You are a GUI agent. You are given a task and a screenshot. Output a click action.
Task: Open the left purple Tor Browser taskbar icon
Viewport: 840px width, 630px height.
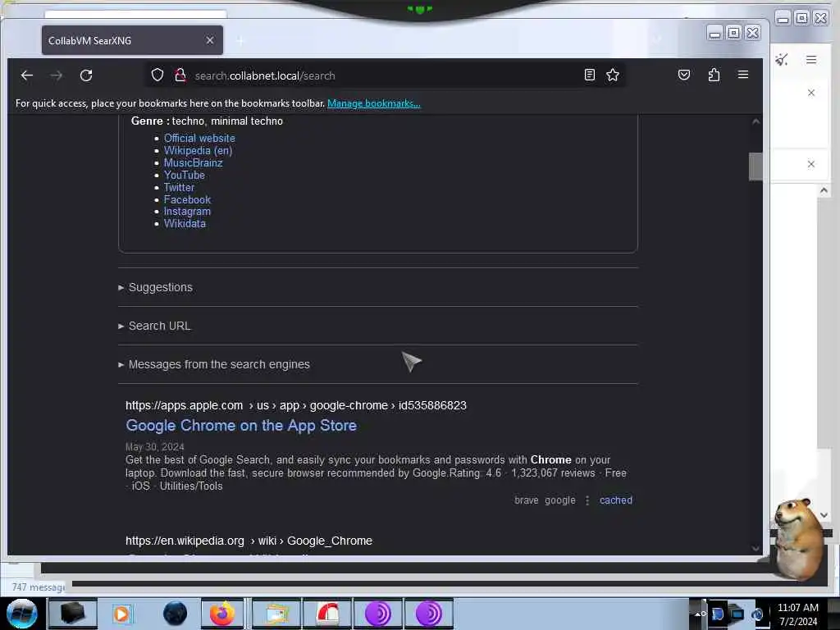tap(377, 614)
